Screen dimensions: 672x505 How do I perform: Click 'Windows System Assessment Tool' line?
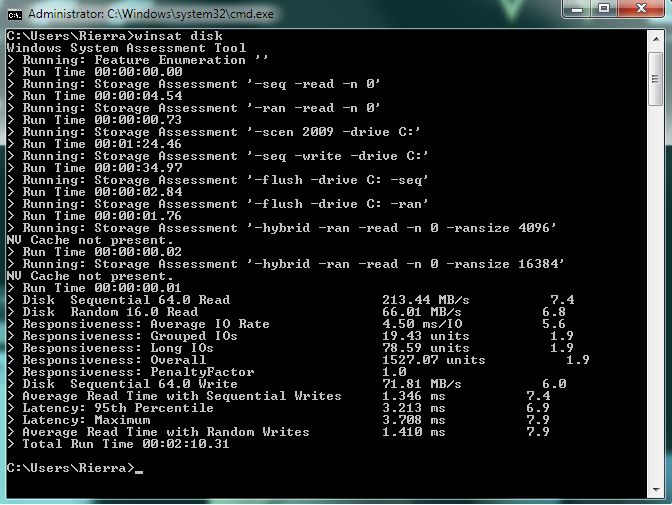coord(126,48)
